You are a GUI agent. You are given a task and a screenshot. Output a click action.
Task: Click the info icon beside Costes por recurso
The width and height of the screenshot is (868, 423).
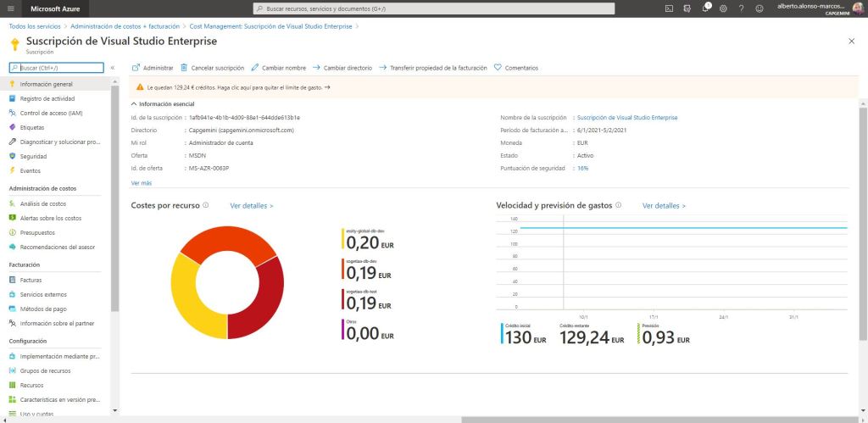[x=206, y=205]
